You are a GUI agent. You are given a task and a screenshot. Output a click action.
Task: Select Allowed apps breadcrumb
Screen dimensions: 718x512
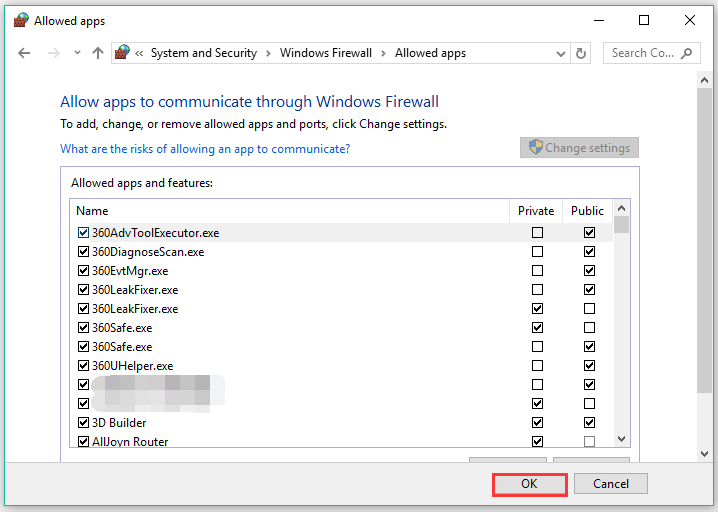tap(430, 53)
